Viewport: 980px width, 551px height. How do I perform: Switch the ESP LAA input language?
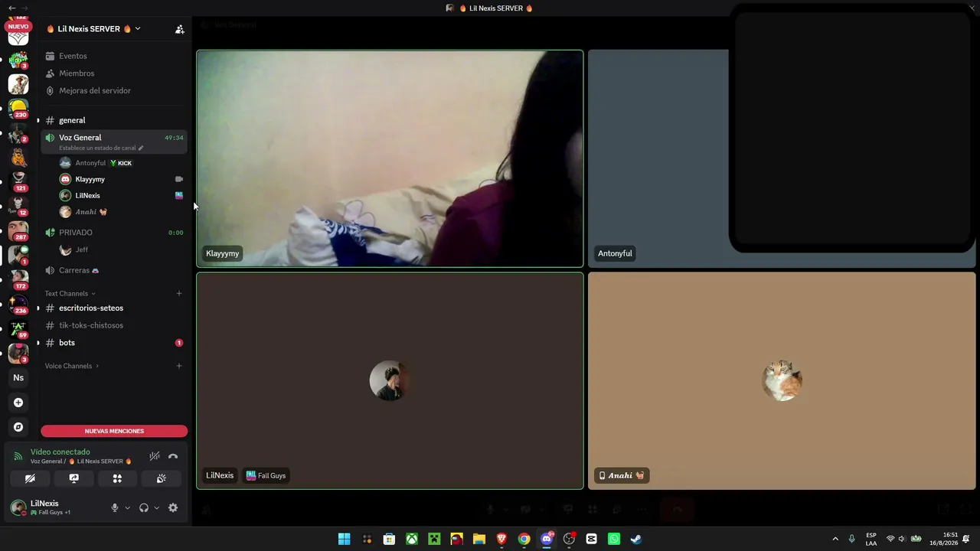[x=871, y=539]
